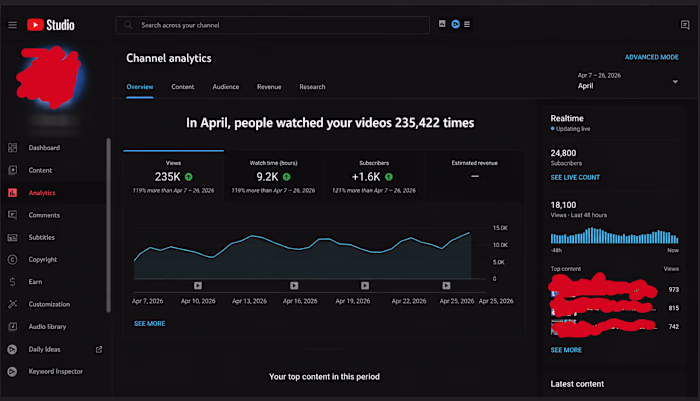Viewport: 700px width, 401px height.
Task: Click the external link icon beside Daily Ideas
Action: pos(99,349)
